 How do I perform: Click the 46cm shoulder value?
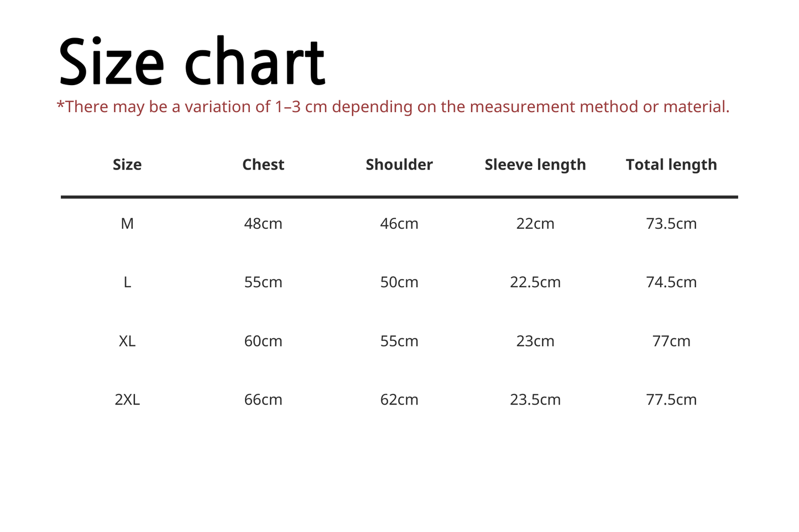point(399,224)
